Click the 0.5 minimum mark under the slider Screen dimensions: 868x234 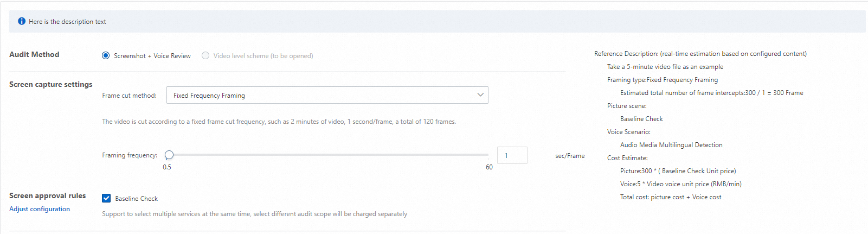(167, 167)
